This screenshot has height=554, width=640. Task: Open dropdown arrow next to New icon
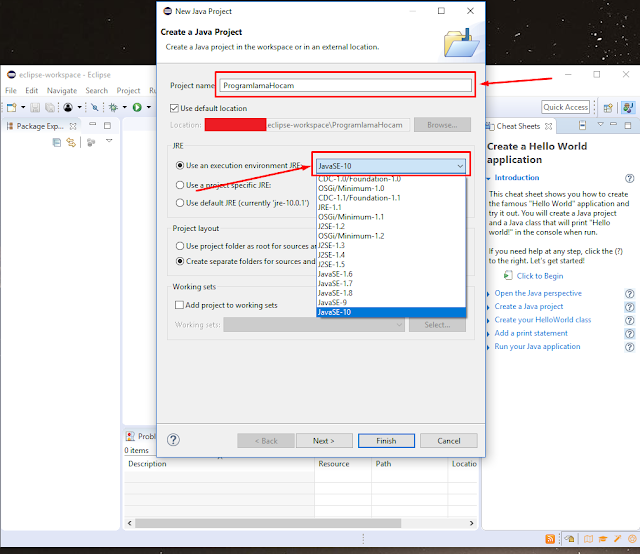[x=23, y=107]
